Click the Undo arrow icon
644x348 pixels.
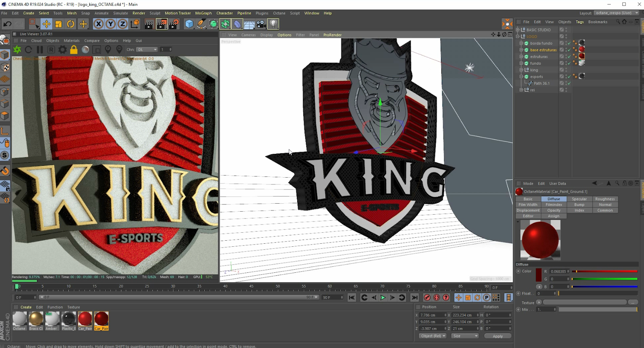click(x=7, y=24)
